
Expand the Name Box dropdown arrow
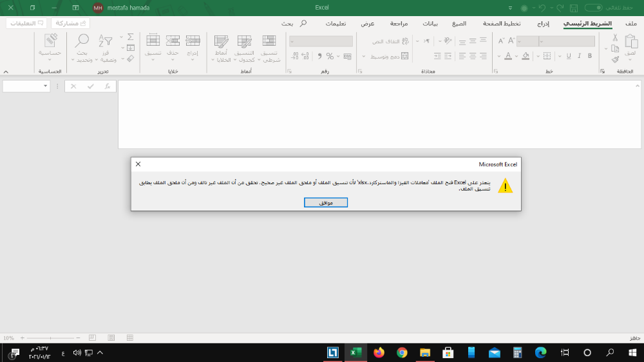[x=45, y=86]
